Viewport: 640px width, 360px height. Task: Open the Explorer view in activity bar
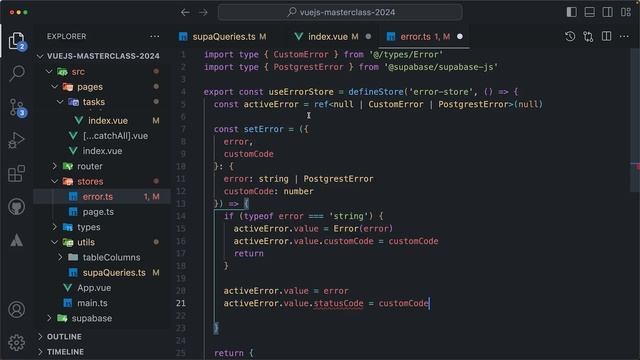point(16,41)
